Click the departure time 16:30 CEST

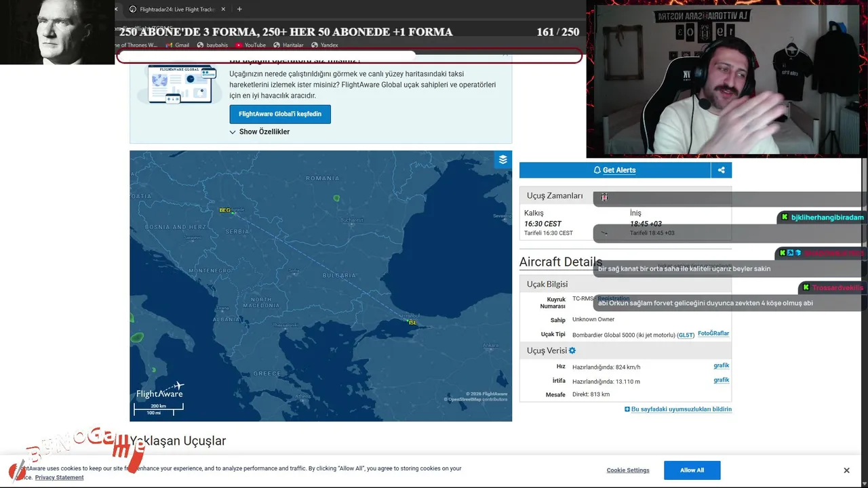coord(542,224)
